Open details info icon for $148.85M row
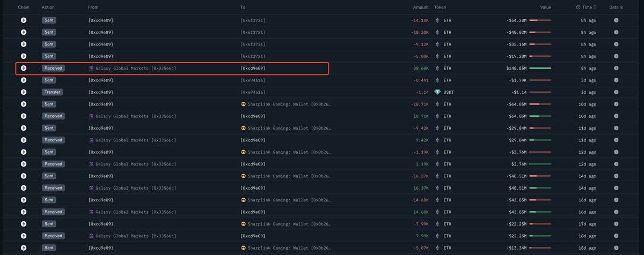Image resolution: width=644 pixels, height=255 pixels. click(616, 68)
